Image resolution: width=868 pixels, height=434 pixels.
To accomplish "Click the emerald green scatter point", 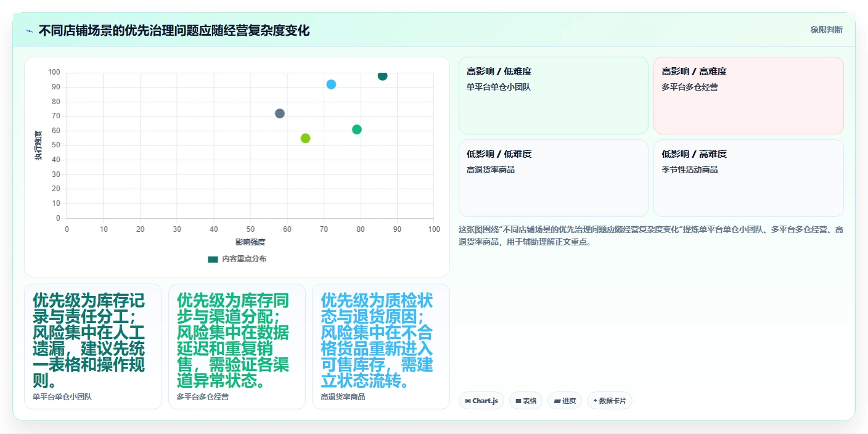I will pos(357,129).
